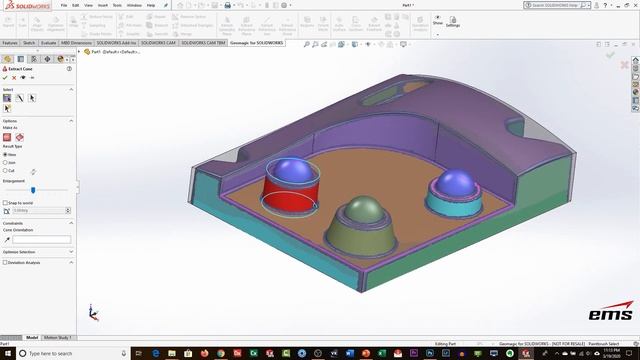Open the Tools menu

coord(117,5)
